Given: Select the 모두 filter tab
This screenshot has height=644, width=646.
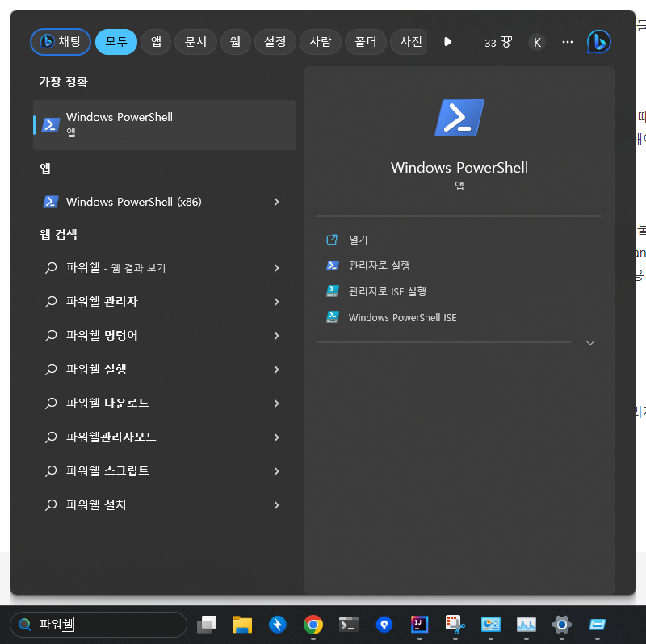Looking at the screenshot, I should click(116, 42).
